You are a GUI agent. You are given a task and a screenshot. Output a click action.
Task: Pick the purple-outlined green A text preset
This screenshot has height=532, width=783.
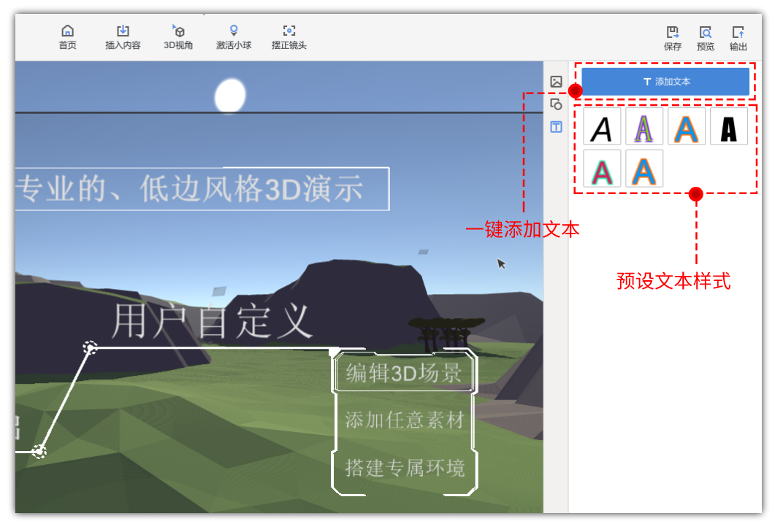[644, 128]
